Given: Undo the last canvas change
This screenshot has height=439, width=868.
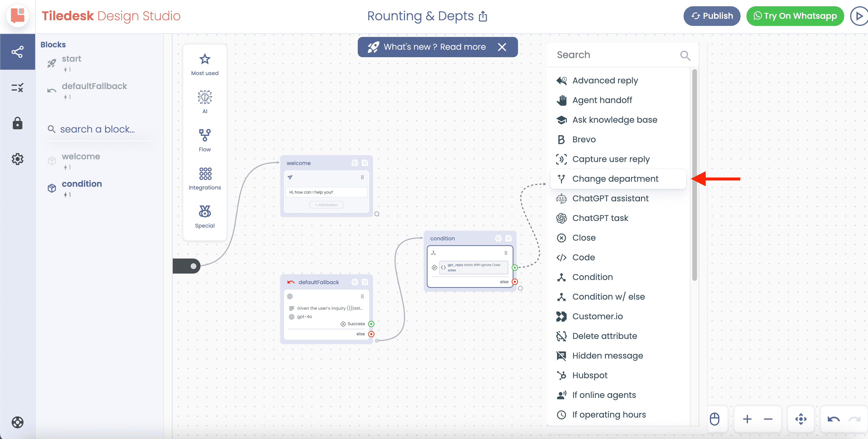Looking at the screenshot, I should coord(834,419).
